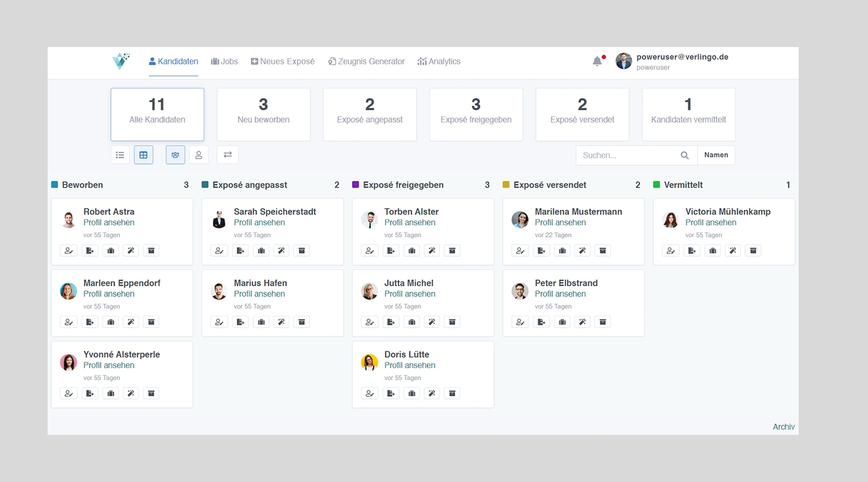868x482 pixels.
Task: Click the file export icon on Robert Astra's card
Action: (90, 251)
